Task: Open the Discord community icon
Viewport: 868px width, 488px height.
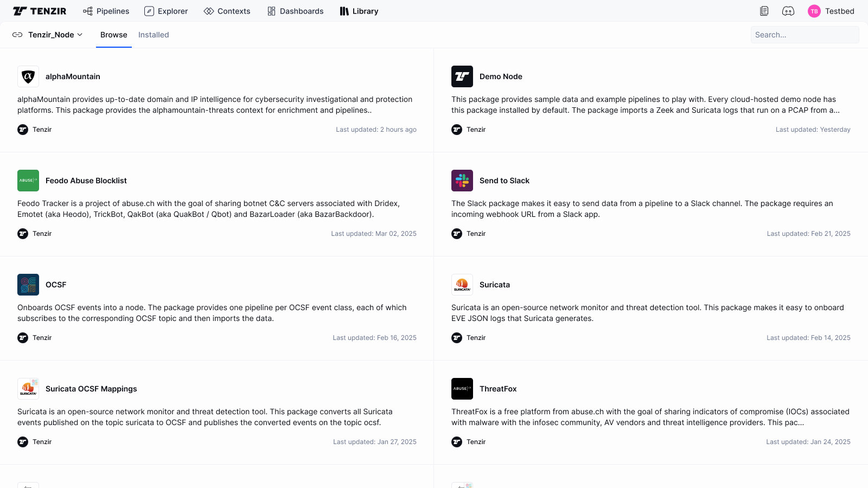Action: pyautogui.click(x=788, y=11)
